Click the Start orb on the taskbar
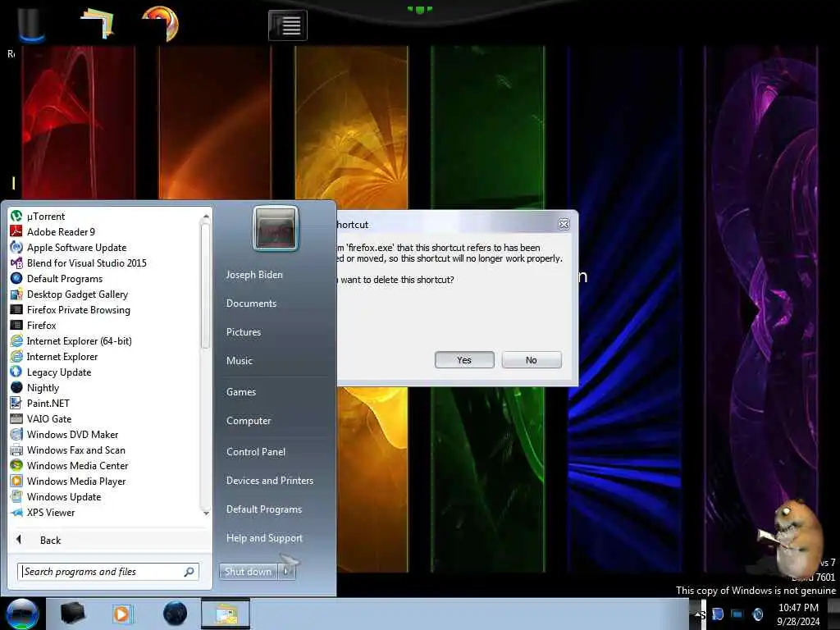Screen dimensions: 840x630 (22, 614)
